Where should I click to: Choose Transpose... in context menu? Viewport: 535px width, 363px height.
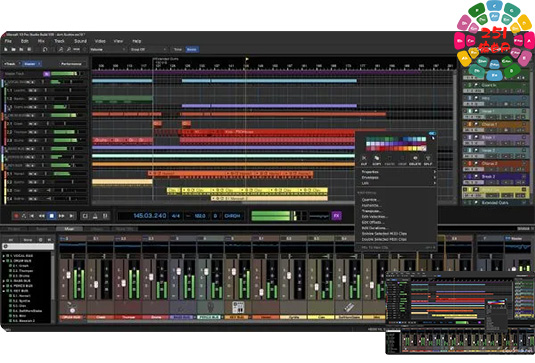pyautogui.click(x=371, y=211)
